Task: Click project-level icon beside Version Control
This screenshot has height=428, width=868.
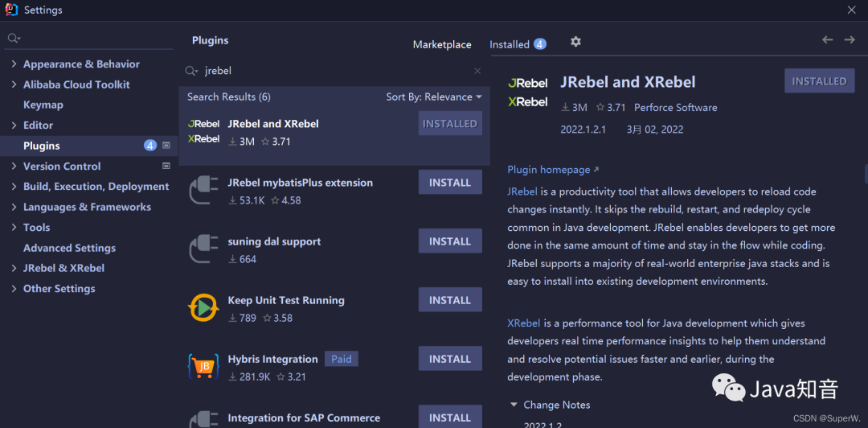Action: tap(166, 166)
